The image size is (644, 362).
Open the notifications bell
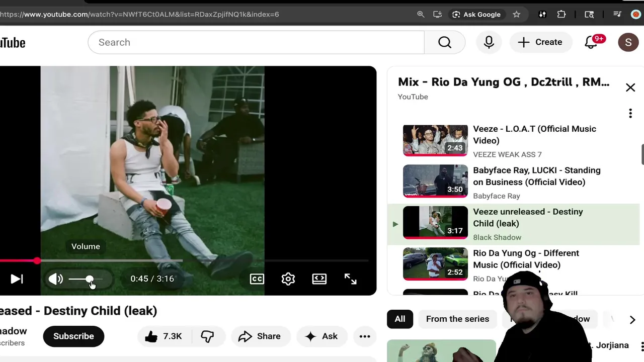[591, 42]
